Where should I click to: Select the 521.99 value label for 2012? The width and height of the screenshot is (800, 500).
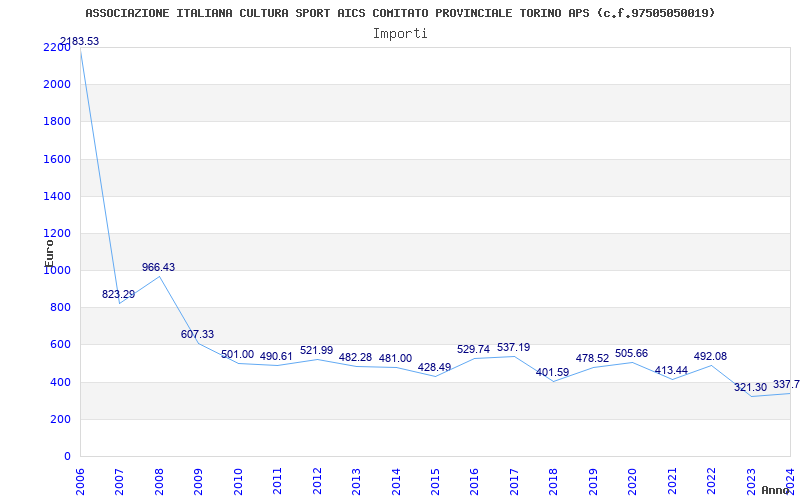point(316,350)
